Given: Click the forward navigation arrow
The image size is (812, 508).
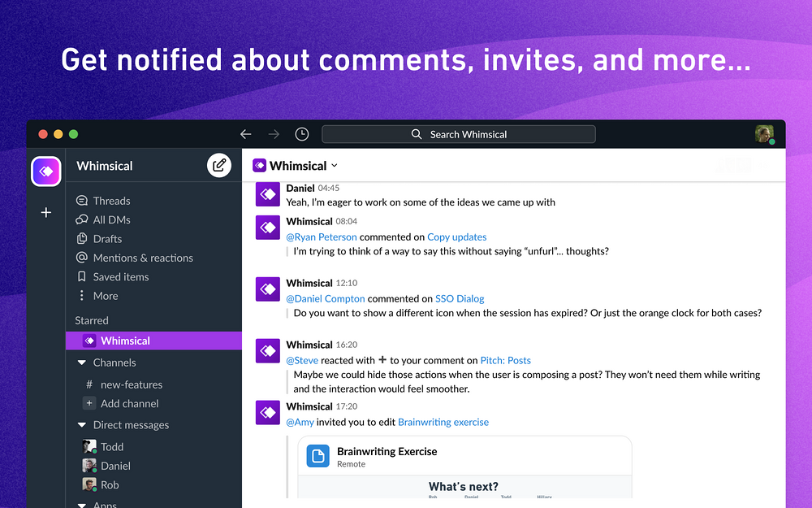Looking at the screenshot, I should pyautogui.click(x=274, y=134).
